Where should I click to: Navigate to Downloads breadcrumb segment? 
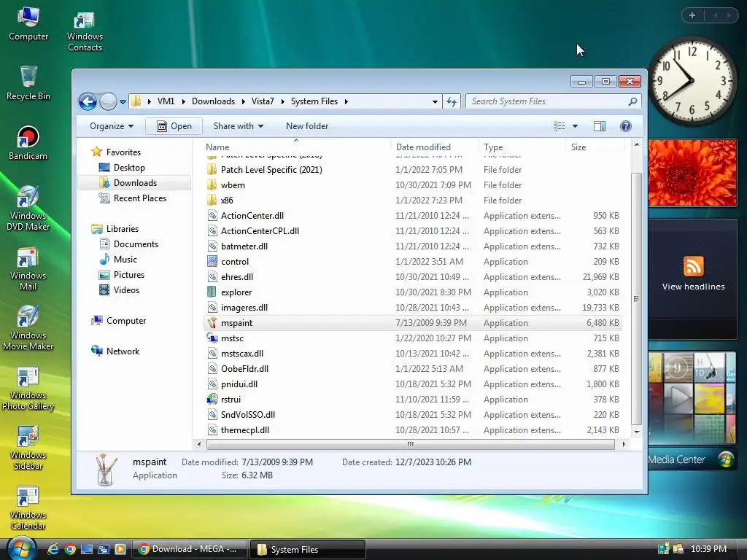tap(214, 101)
